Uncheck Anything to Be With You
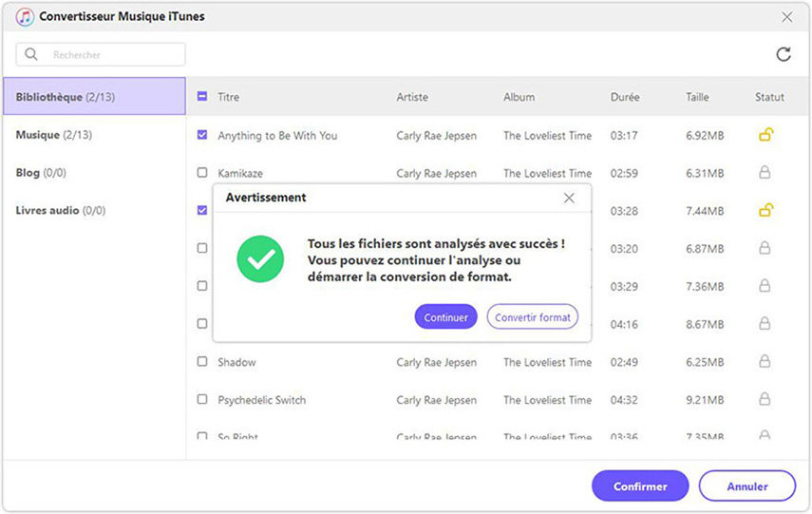 202,135
